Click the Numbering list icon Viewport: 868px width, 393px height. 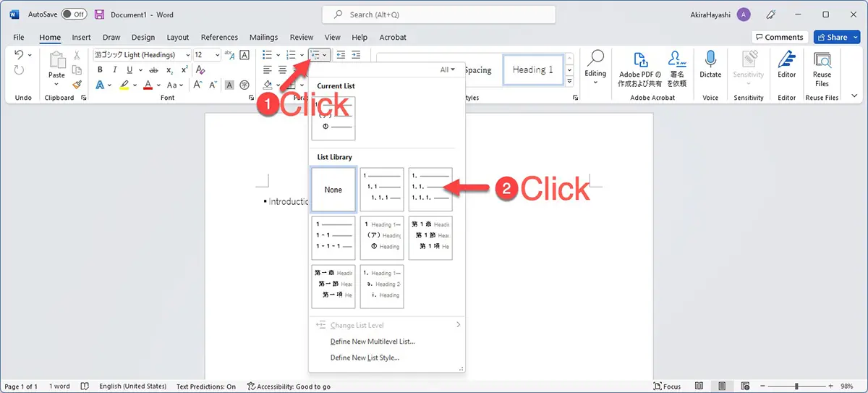point(291,55)
